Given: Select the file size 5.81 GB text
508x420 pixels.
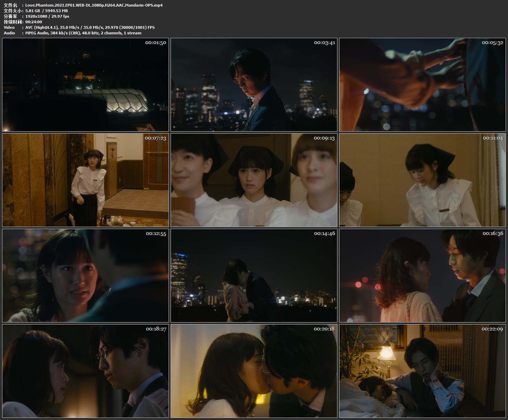Looking at the screenshot, I should (x=47, y=11).
